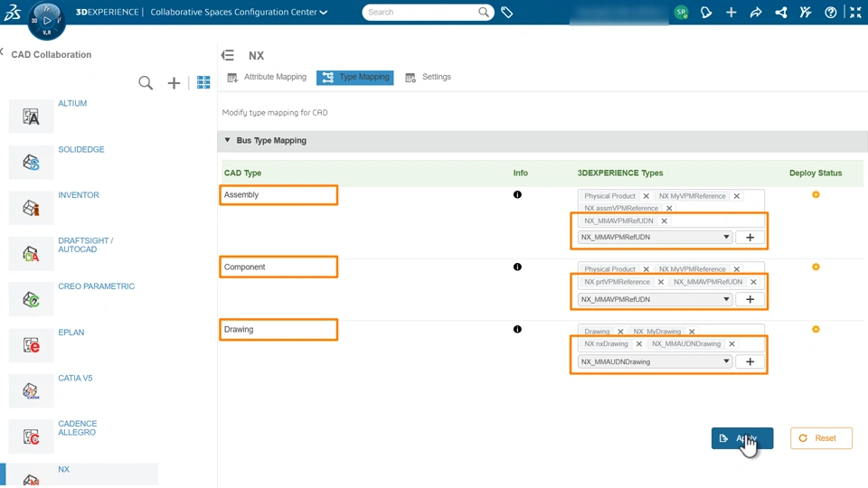Check deploy status gear for Assembly

coord(816,195)
